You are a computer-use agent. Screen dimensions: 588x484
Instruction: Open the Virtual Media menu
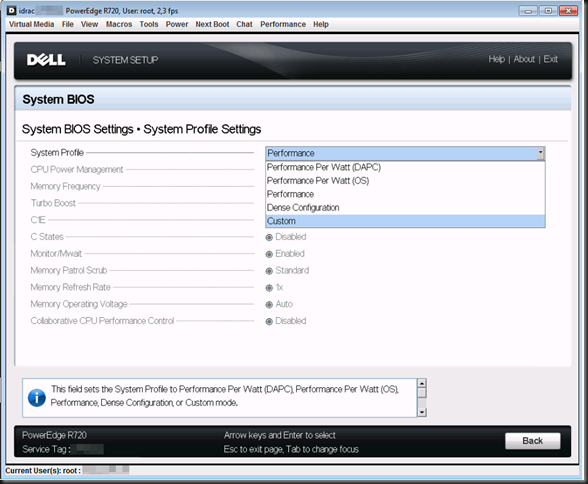[32, 24]
